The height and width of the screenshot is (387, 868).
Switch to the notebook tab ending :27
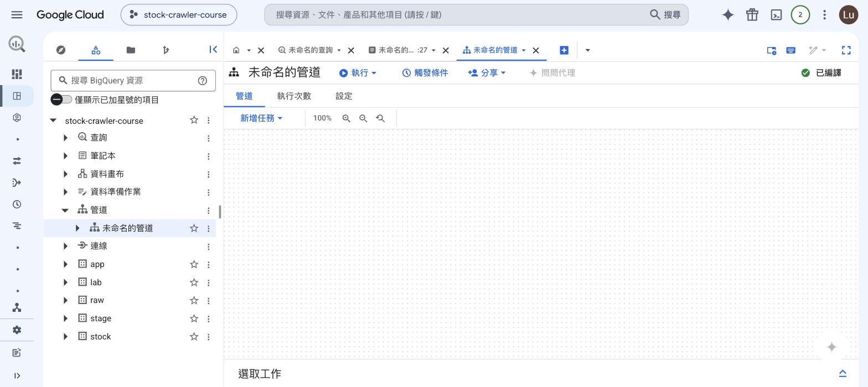[402, 50]
